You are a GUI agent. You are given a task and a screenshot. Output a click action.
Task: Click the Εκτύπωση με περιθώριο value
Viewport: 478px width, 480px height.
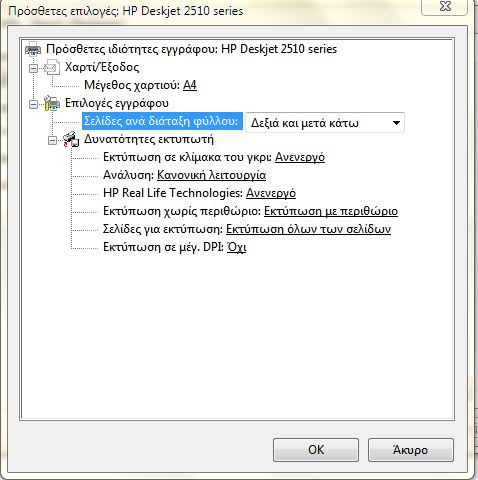[x=331, y=211]
